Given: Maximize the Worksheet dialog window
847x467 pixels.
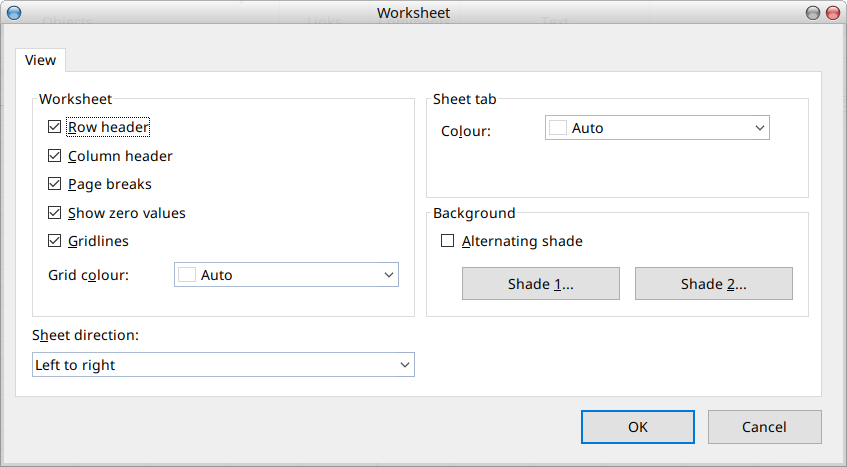Looking at the screenshot, I should pos(812,13).
